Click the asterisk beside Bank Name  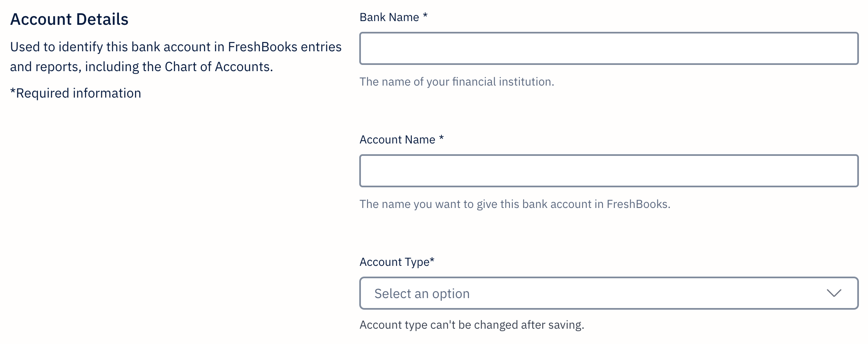tap(425, 16)
